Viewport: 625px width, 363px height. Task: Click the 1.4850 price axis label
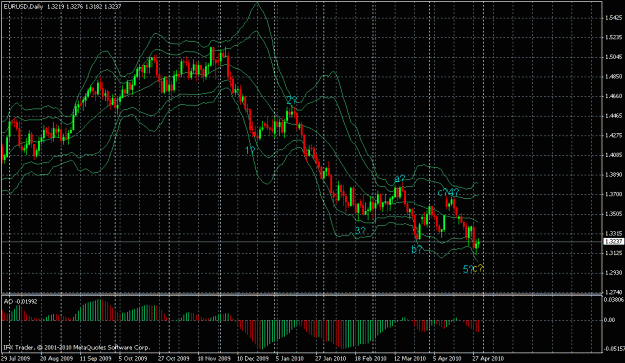pyautogui.click(x=613, y=77)
